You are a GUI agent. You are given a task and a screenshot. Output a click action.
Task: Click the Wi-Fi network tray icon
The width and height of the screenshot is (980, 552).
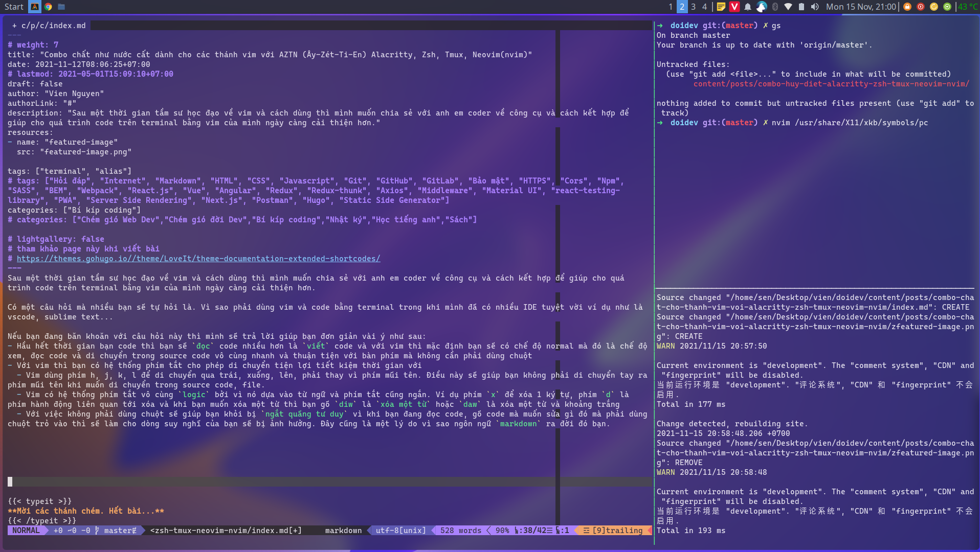pyautogui.click(x=788, y=7)
